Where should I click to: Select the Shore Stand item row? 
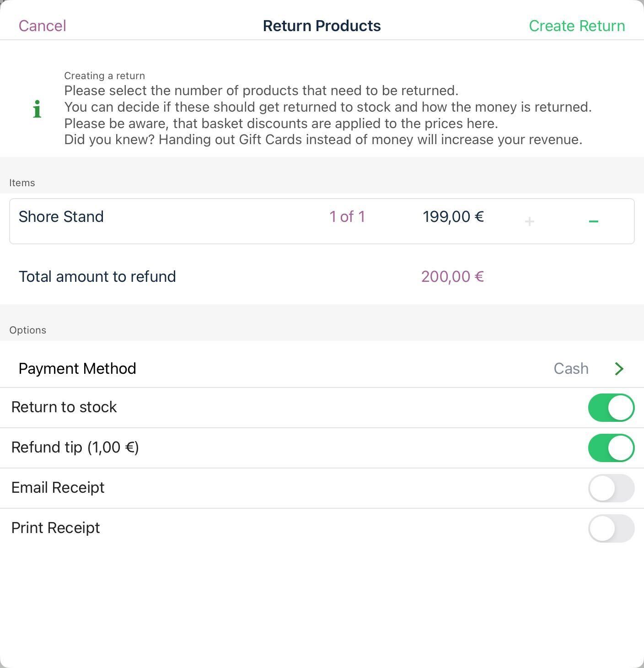[322, 221]
